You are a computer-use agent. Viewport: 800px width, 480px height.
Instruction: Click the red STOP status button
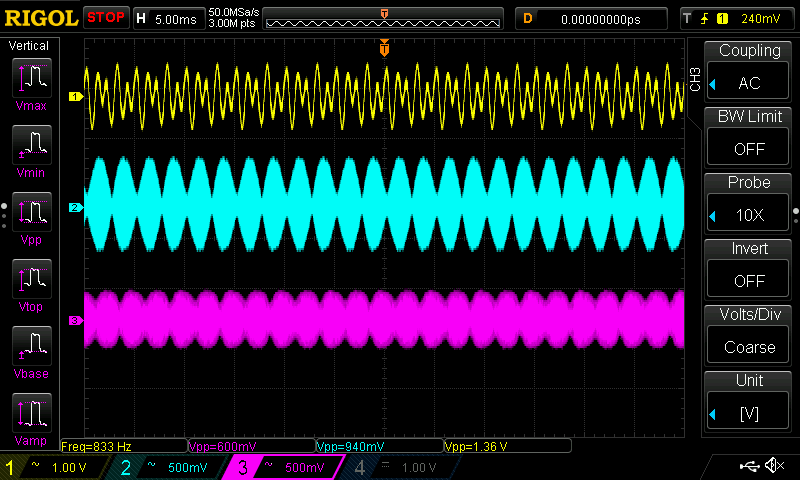[x=106, y=18]
